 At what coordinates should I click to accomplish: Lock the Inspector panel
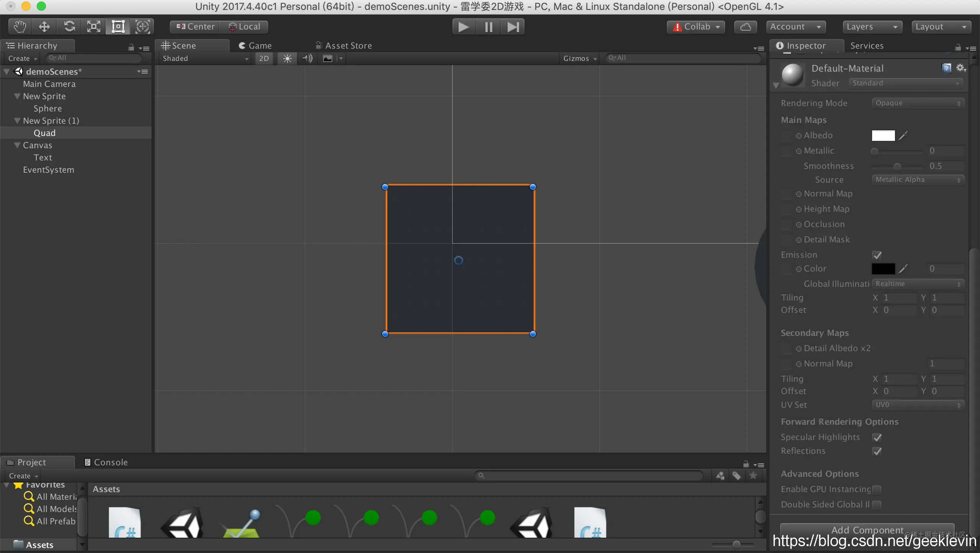[957, 47]
